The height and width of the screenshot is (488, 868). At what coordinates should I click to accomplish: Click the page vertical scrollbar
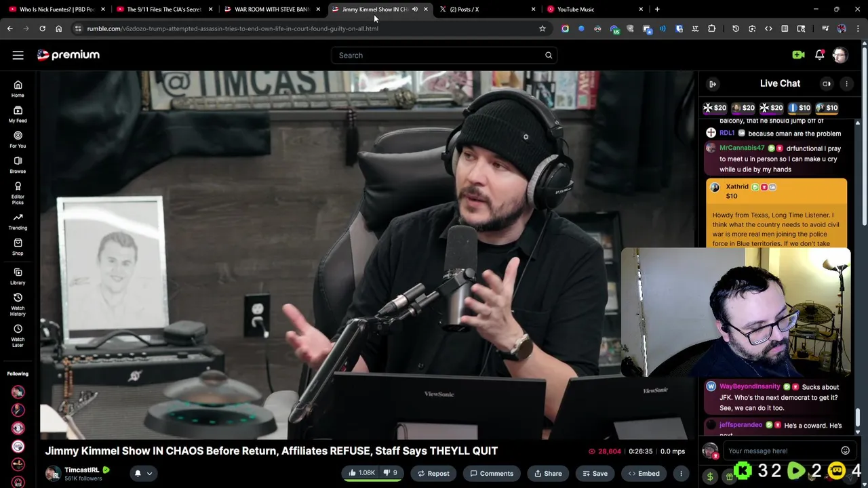[x=864, y=136]
